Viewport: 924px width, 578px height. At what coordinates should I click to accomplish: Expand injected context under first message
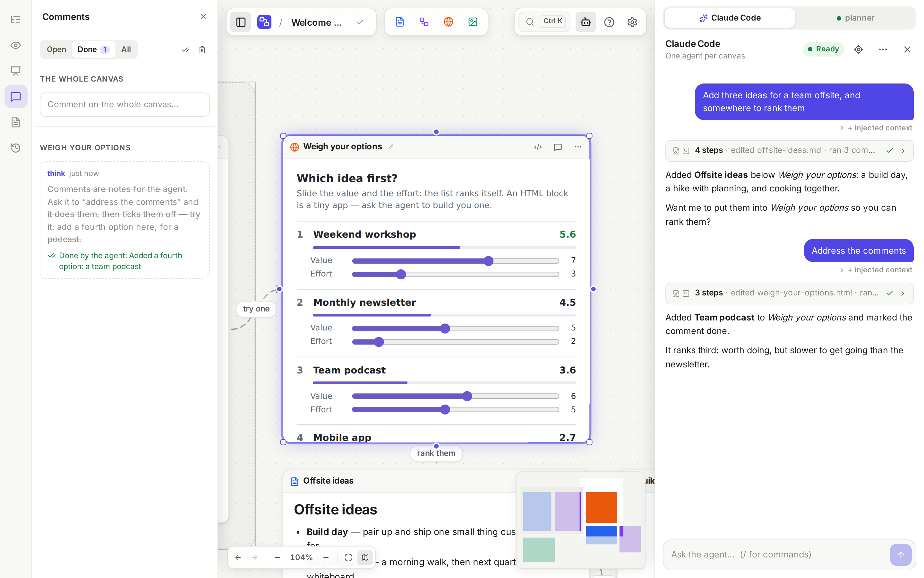point(876,128)
